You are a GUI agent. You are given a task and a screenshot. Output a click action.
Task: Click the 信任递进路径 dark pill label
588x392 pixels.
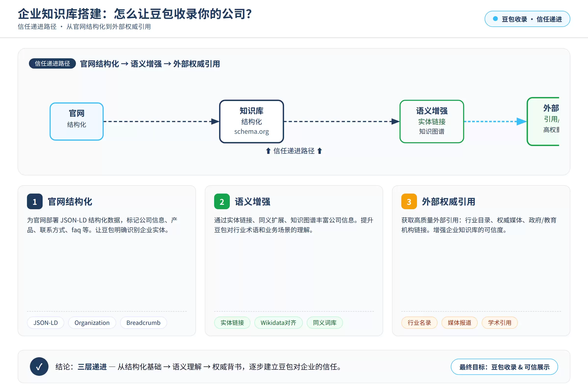tap(52, 63)
